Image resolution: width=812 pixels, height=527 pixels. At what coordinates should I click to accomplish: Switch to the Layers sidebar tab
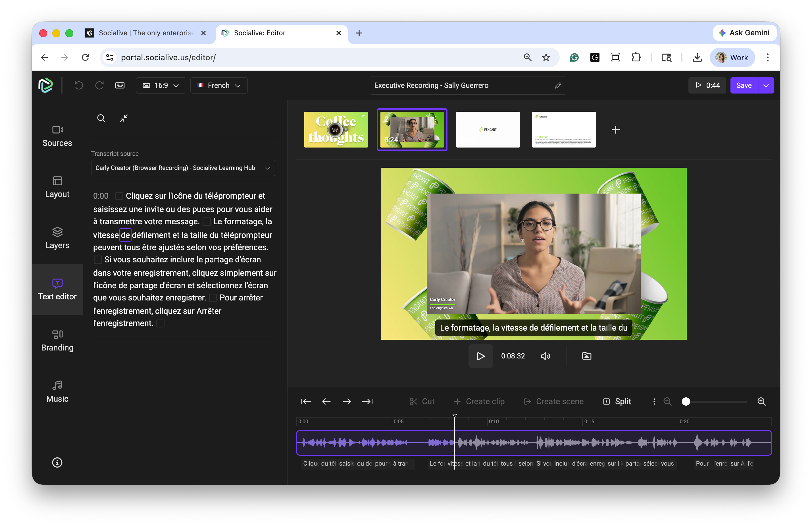57,238
